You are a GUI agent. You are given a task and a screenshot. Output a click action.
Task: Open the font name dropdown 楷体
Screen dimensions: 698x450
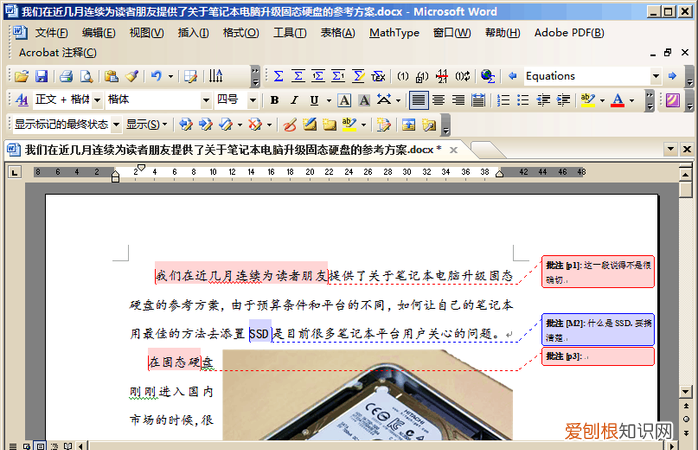[x=206, y=100]
